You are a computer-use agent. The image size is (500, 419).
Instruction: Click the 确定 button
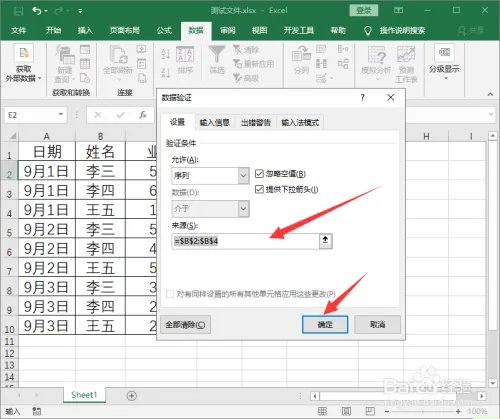[325, 324]
